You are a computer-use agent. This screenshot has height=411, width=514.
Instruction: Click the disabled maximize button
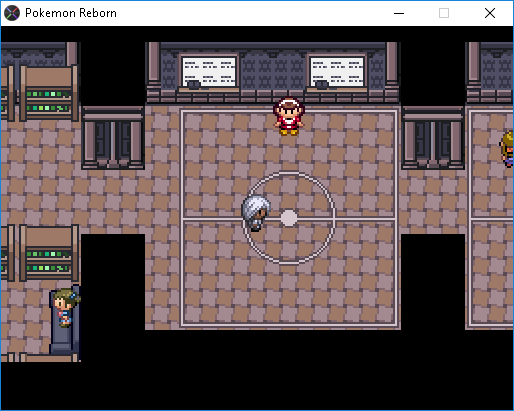tap(444, 13)
